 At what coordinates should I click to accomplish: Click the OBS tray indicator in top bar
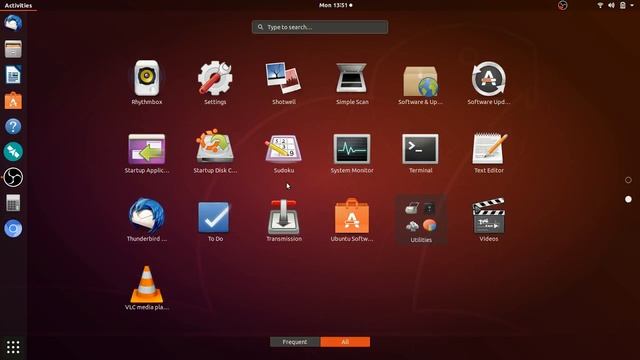[x=562, y=5]
